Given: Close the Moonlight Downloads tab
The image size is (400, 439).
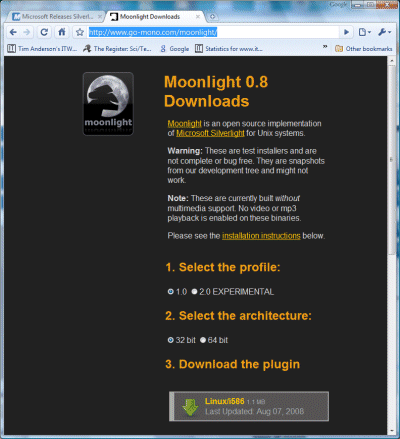Looking at the screenshot, I should (198, 16).
